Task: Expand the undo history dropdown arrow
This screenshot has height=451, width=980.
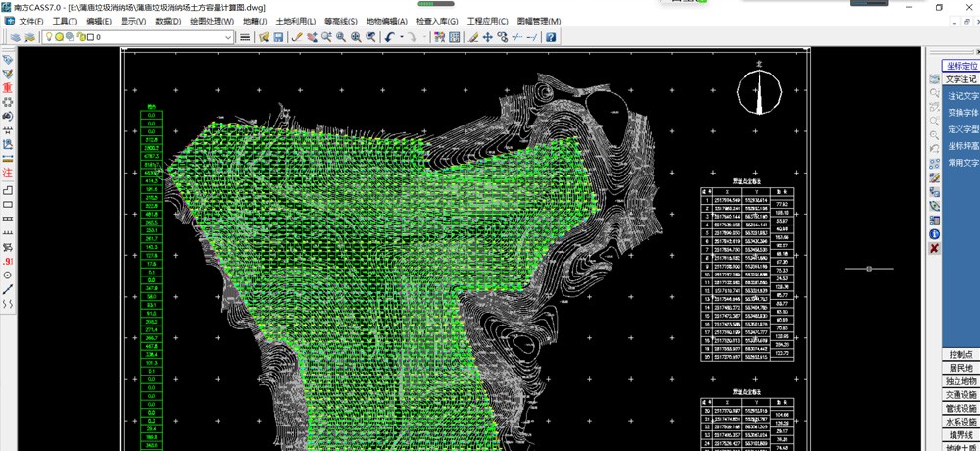Action: [401, 37]
